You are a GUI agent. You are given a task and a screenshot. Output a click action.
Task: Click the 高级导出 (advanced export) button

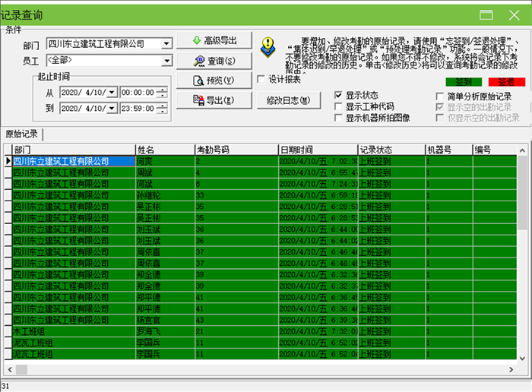click(215, 41)
